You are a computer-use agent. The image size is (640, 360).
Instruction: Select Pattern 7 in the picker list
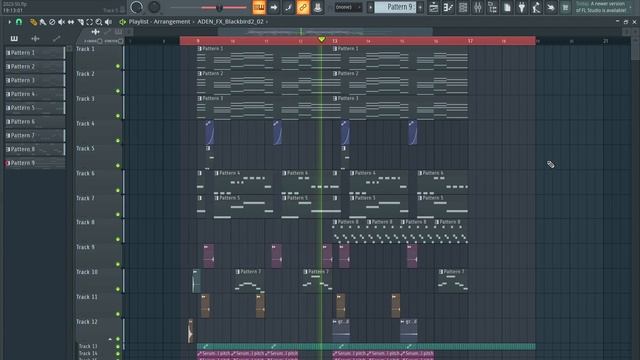35,136
